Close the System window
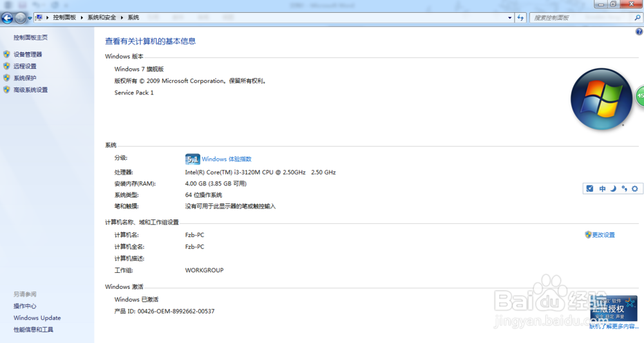The image size is (644, 343). 632,4
